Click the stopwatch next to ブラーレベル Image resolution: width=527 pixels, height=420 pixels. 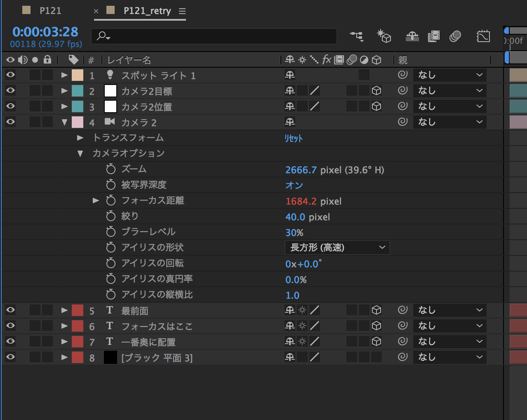[x=111, y=232]
